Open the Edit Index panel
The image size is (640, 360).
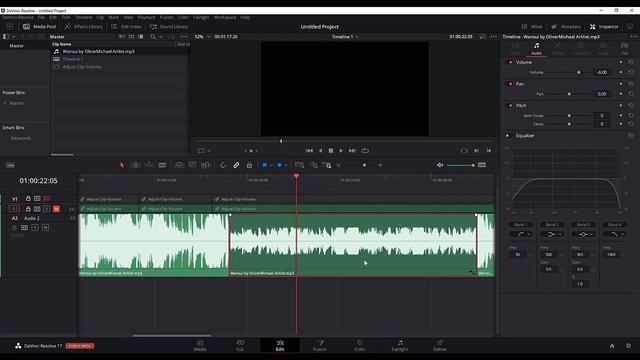pos(126,27)
